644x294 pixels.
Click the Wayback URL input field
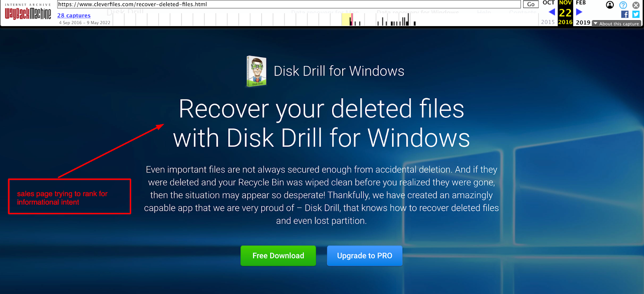click(289, 4)
